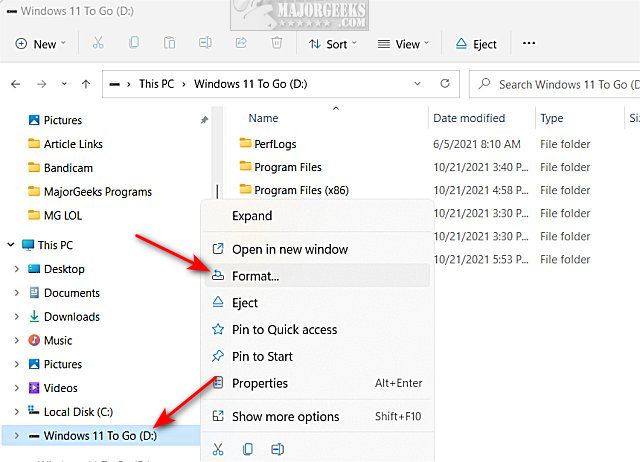Viewport: 640px width, 462px height.
Task: Click the Copy icon in the toolbar
Action: [x=134, y=43]
